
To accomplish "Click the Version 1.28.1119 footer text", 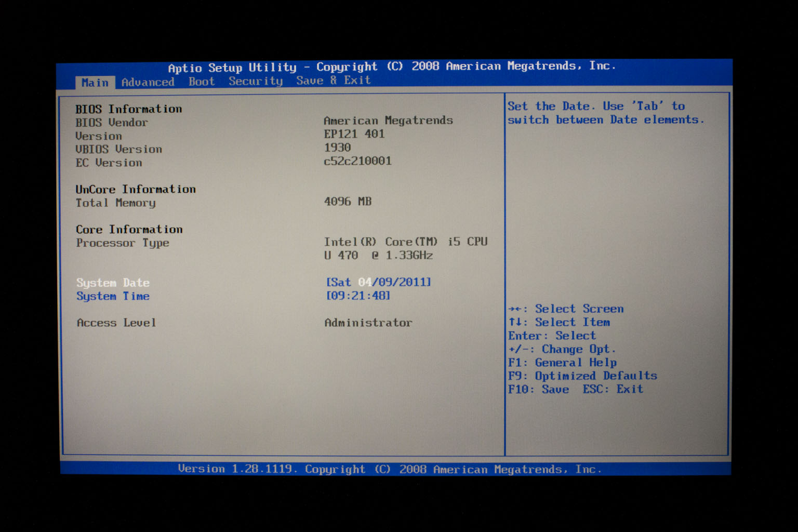I will point(390,469).
